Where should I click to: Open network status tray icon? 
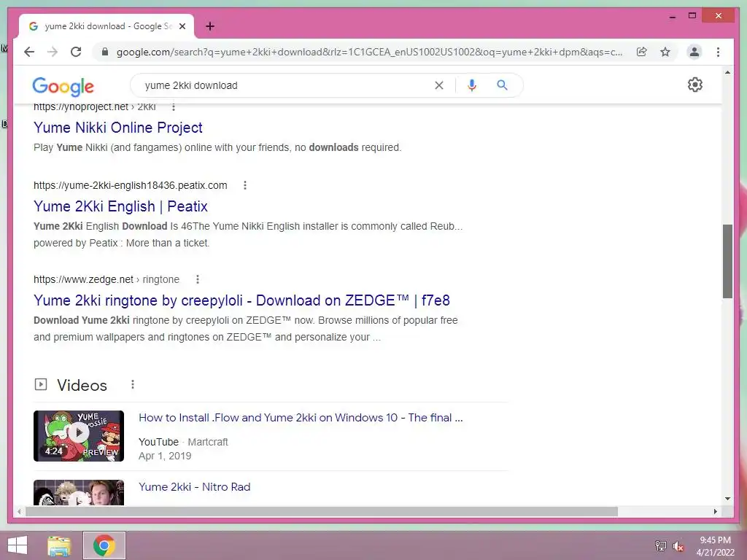click(660, 545)
